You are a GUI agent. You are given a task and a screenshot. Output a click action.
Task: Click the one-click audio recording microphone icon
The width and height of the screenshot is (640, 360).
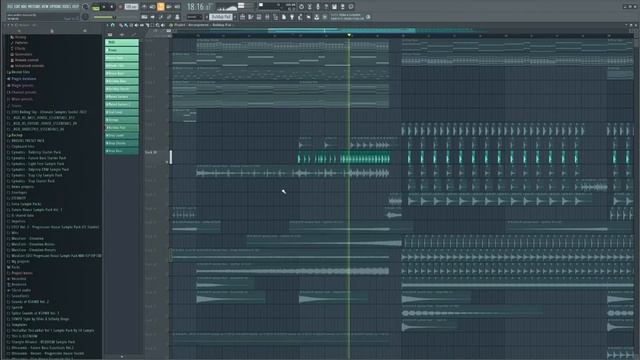[318, 7]
